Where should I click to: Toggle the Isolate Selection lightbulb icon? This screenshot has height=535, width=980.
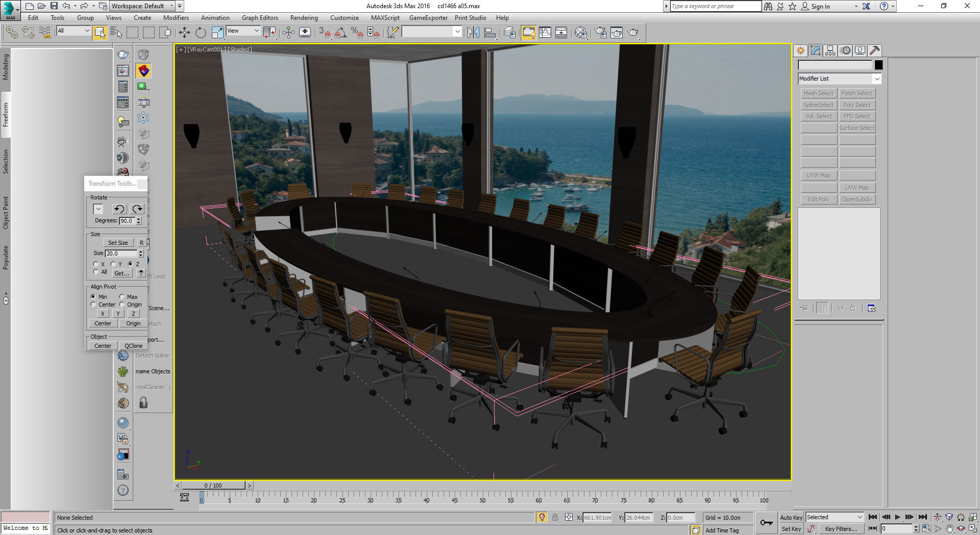click(542, 517)
